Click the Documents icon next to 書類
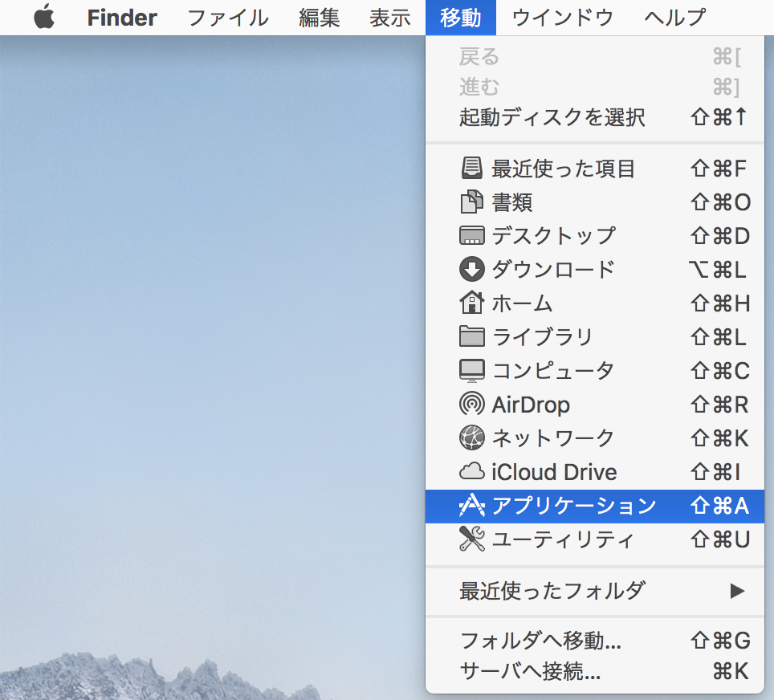Image resolution: width=774 pixels, height=700 pixels. tap(471, 202)
